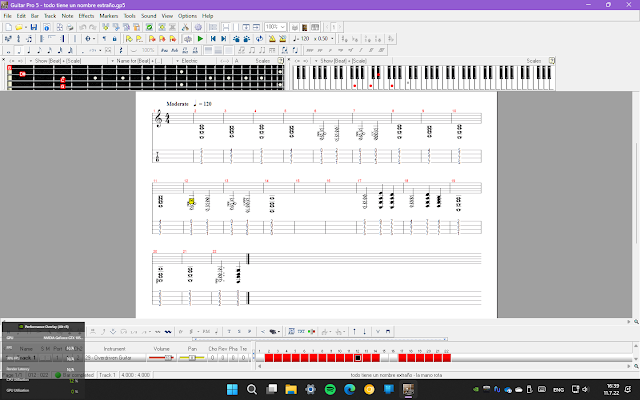Open the playback speed x0.50 dropdown

[332, 39]
